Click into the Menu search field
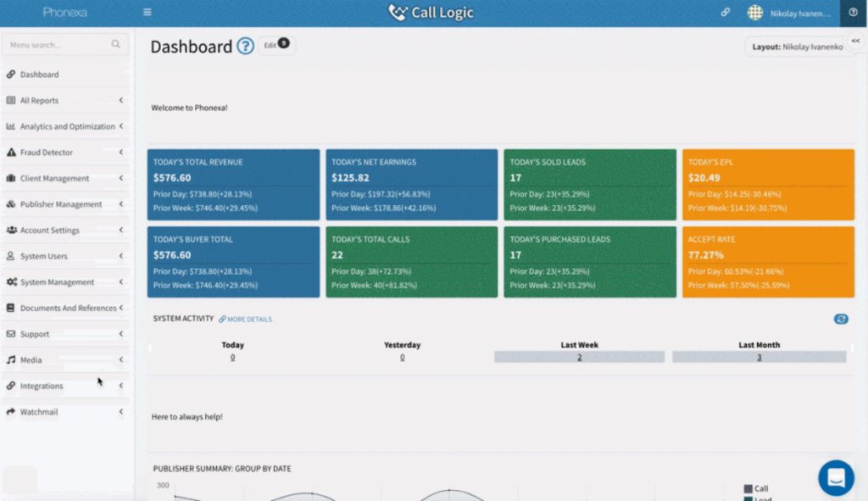The image size is (868, 501). click(x=55, y=45)
